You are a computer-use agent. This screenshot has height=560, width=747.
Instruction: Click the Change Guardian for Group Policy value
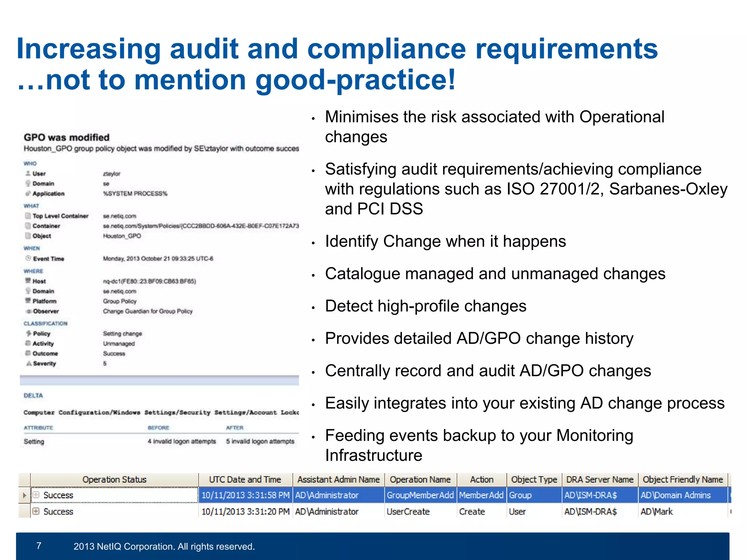click(x=148, y=311)
